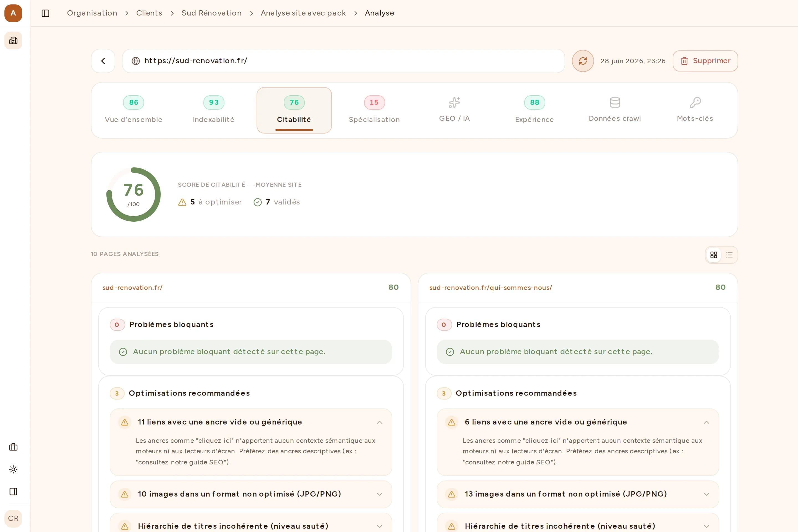
Task: Open the sud-renovation.fr/qui-sommes-nous/ page link
Action: [x=491, y=287]
